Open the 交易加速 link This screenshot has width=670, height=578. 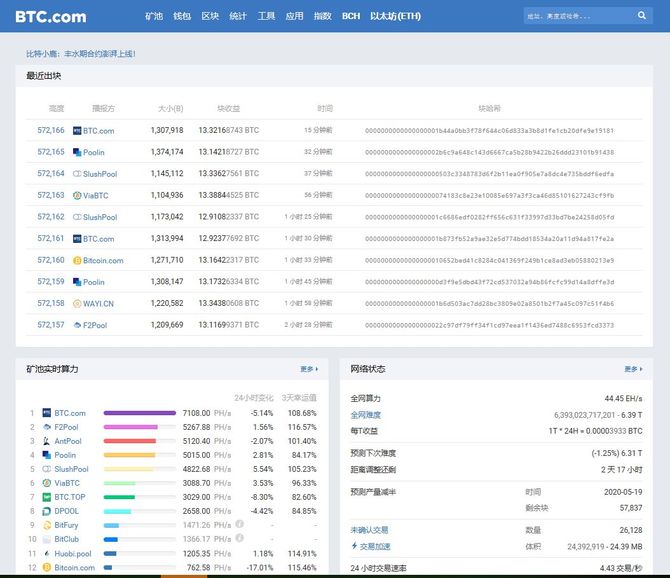coord(375,546)
